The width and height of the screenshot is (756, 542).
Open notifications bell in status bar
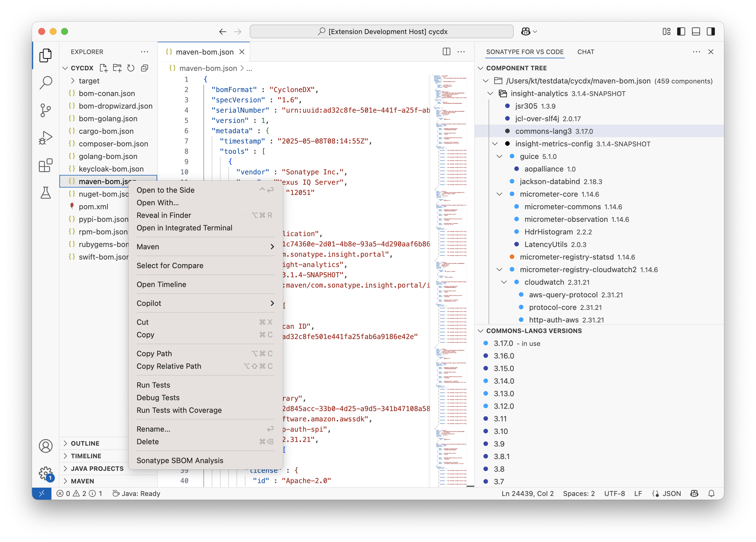711,493
